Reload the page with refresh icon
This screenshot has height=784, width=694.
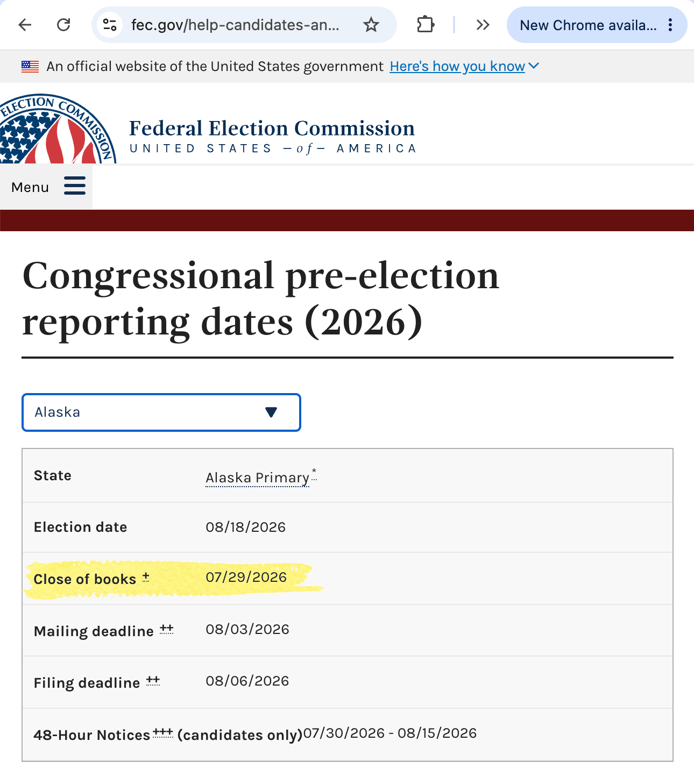(x=63, y=25)
